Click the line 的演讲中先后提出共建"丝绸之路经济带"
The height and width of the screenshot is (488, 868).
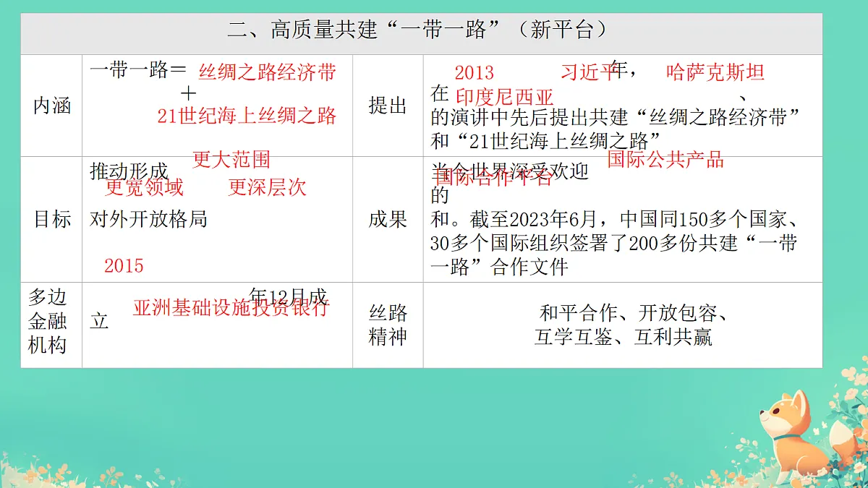click(x=615, y=116)
